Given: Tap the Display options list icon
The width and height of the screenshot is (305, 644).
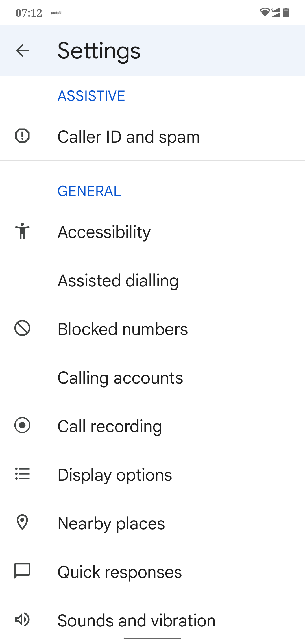Looking at the screenshot, I should pyautogui.click(x=22, y=474).
